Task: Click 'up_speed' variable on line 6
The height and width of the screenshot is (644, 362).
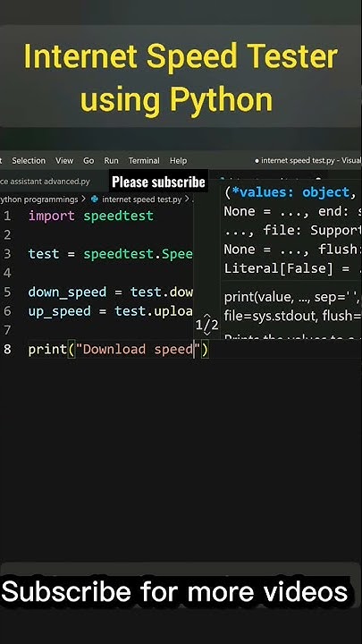Action: 60,311
